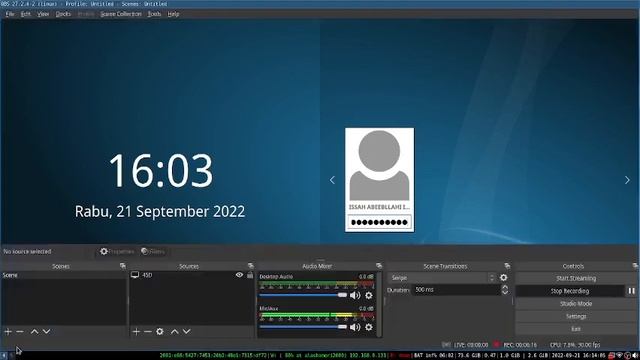Remove the selected scene using the minus icon
This screenshot has height=360, width=640.
[20, 331]
